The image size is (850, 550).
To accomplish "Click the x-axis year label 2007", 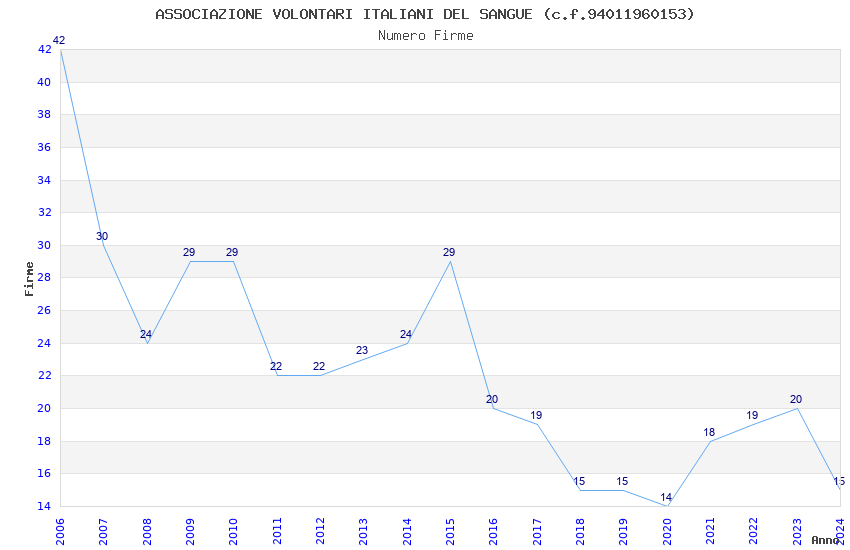I will 103,531.
